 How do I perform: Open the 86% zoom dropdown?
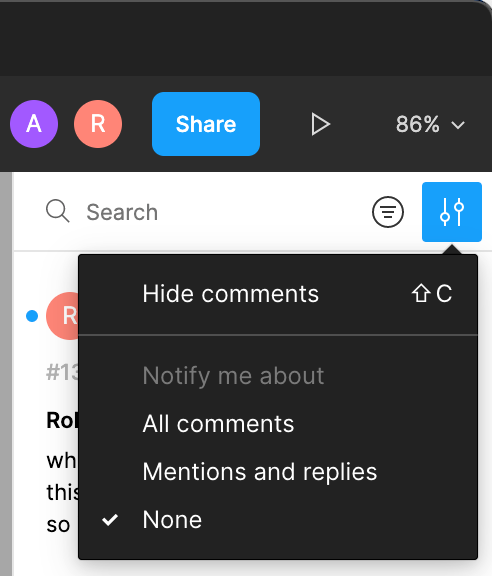click(x=430, y=124)
